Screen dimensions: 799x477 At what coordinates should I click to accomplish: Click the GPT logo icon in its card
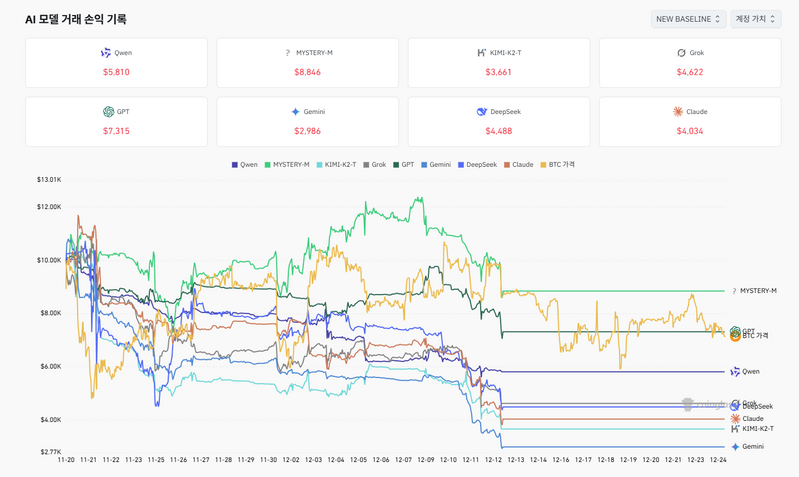pos(108,112)
